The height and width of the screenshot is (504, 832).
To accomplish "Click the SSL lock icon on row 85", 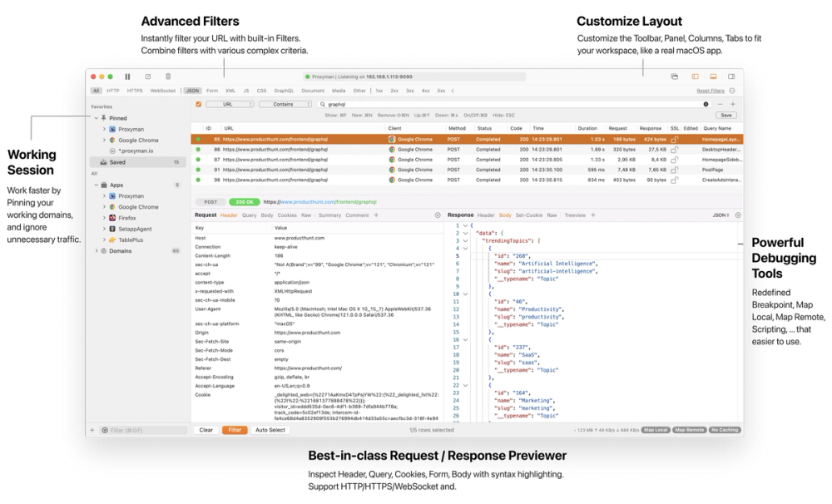I will [675, 140].
